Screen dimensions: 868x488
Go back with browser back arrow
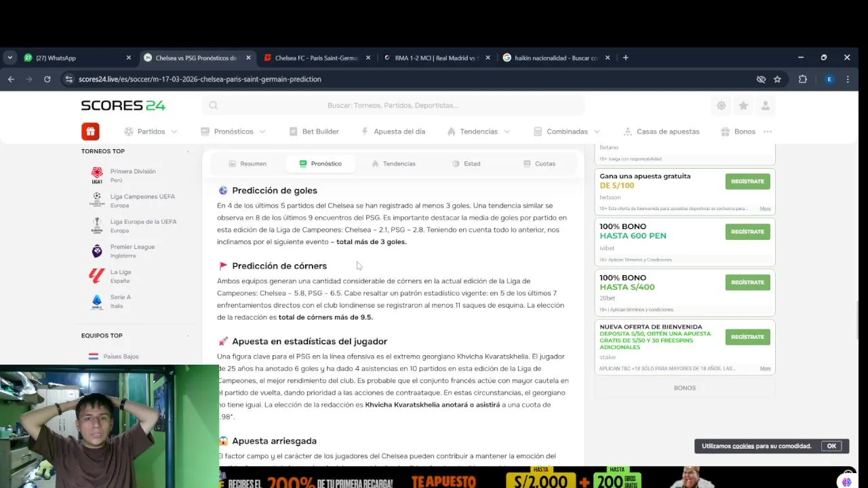11,79
